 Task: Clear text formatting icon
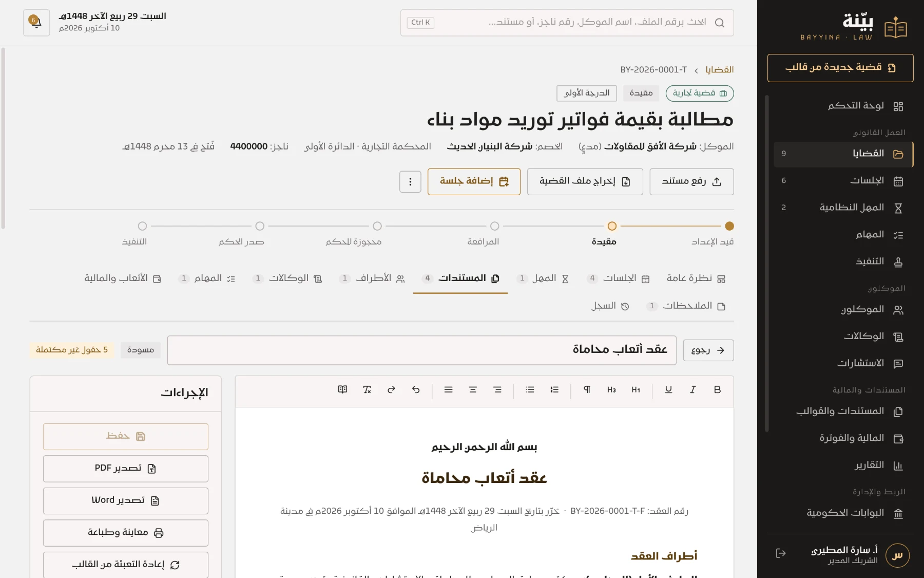tap(367, 390)
